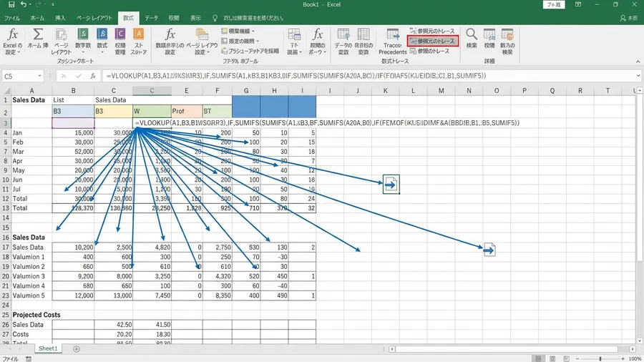644x362 pixels.
Task: Switch to the 挿入 tab
Action: click(60, 18)
